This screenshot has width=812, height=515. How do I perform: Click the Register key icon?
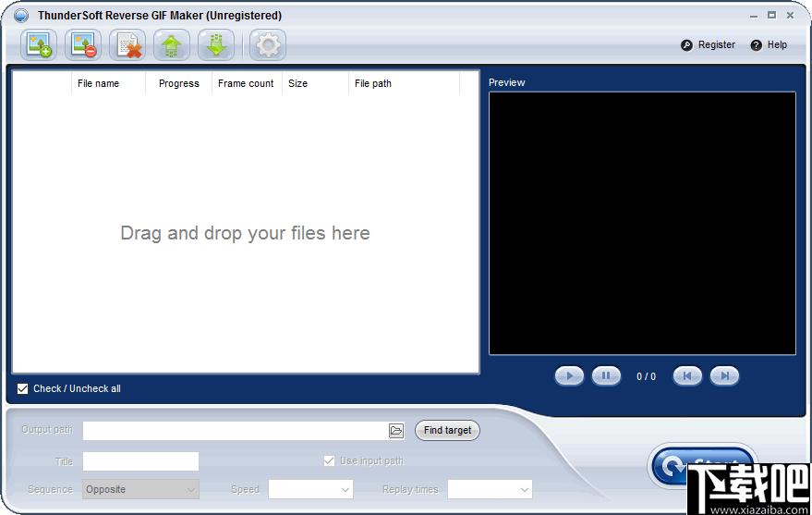686,45
